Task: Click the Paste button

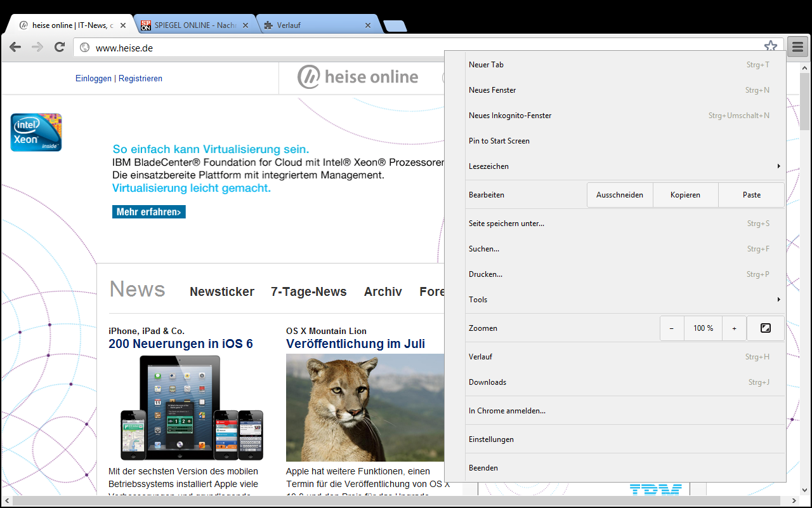Action: tap(752, 195)
